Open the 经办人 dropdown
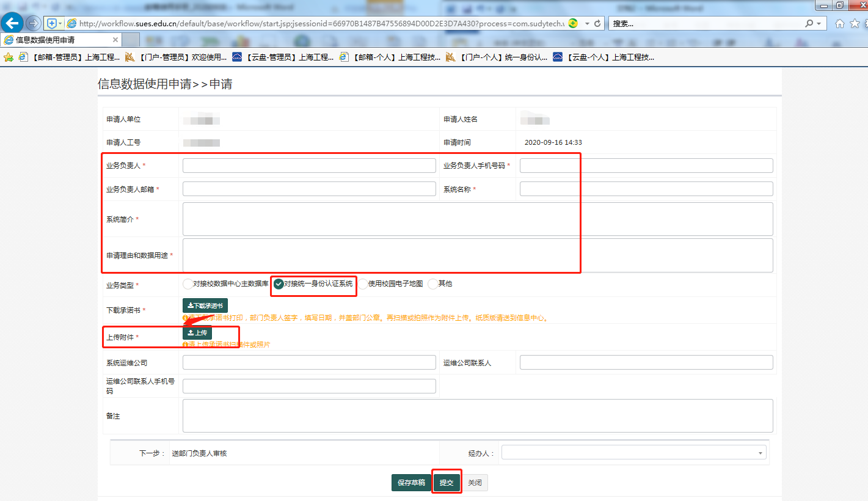This screenshot has width=868, height=501. pos(634,453)
